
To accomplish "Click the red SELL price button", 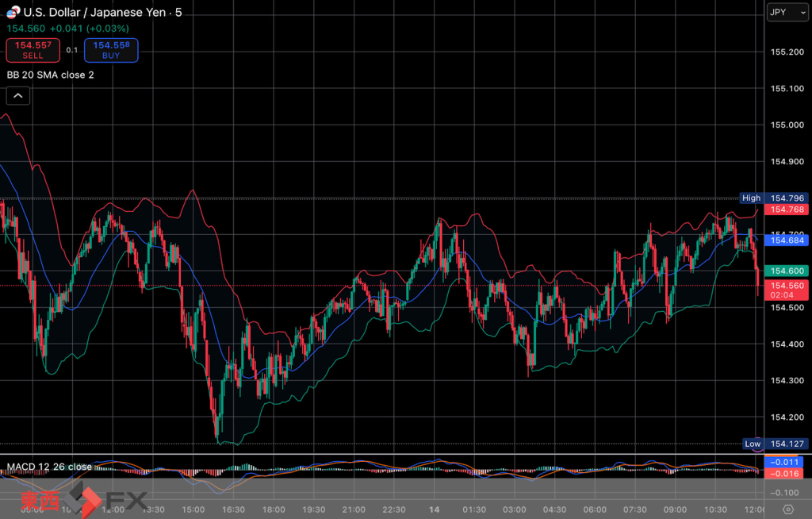I will (33, 50).
